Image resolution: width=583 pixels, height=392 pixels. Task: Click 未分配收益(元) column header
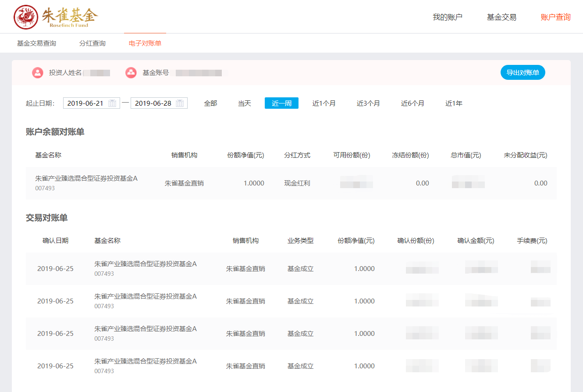pyautogui.click(x=526, y=155)
